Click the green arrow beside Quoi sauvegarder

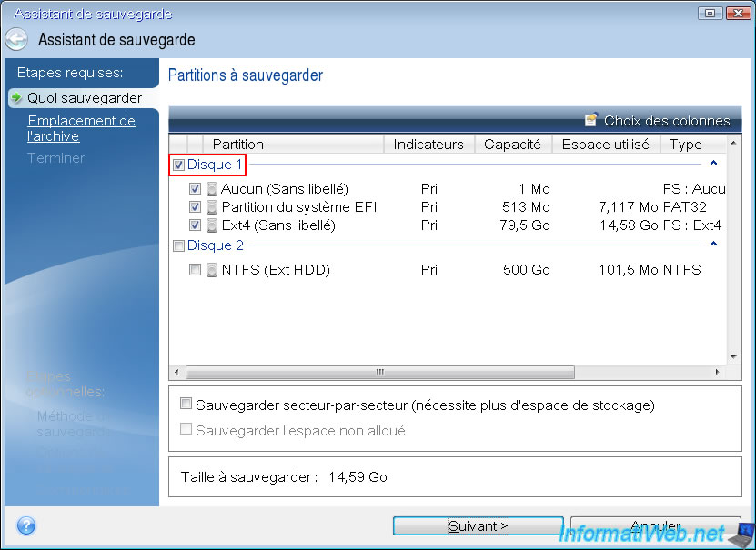click(x=16, y=98)
